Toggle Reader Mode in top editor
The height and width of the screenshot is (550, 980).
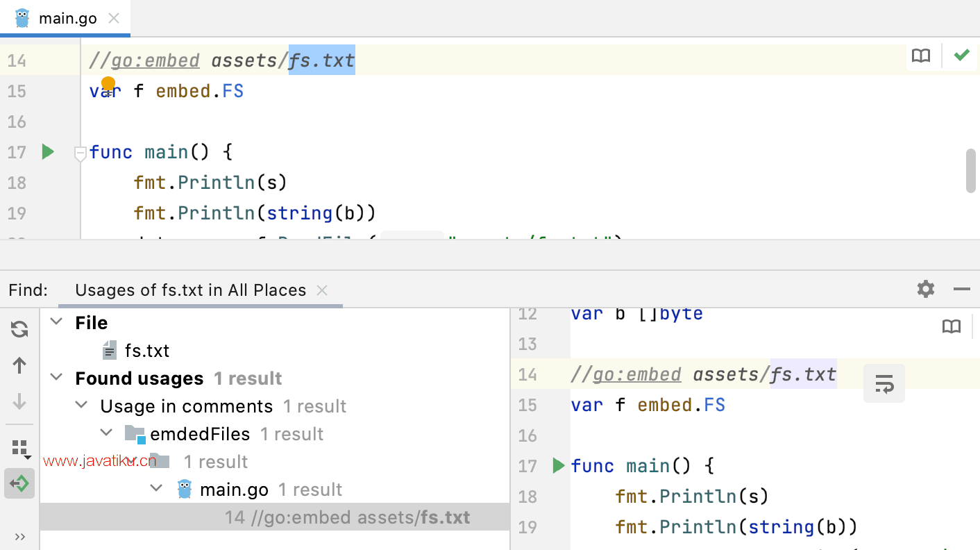[921, 56]
